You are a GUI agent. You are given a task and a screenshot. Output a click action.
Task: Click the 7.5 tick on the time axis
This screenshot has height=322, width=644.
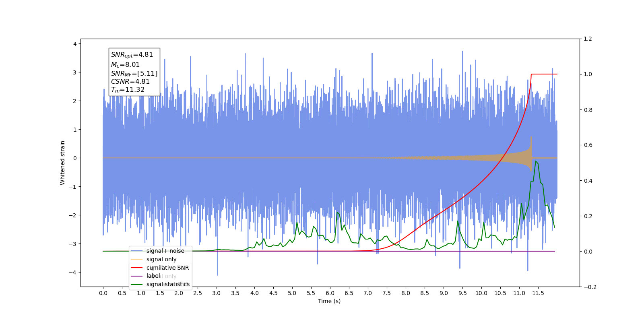point(387,293)
